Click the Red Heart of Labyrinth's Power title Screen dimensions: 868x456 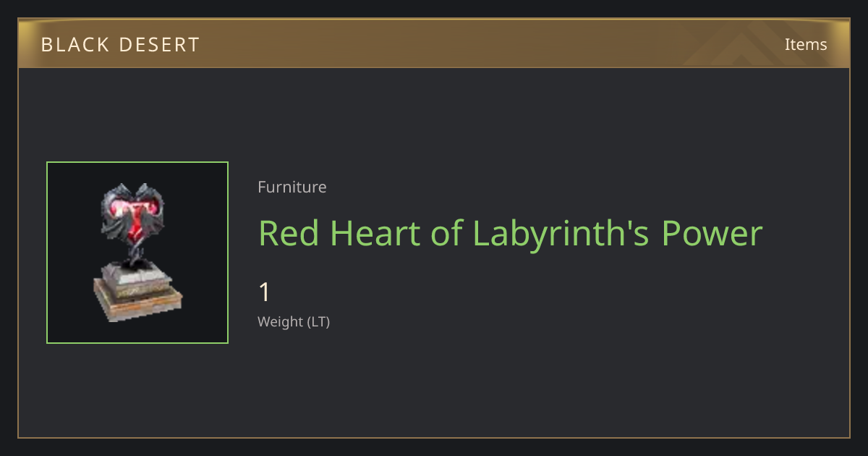click(511, 234)
